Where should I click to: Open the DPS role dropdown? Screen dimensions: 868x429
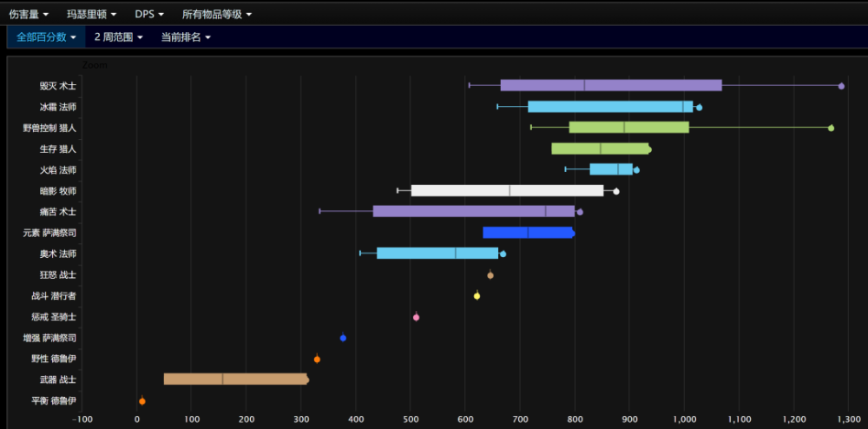click(148, 14)
